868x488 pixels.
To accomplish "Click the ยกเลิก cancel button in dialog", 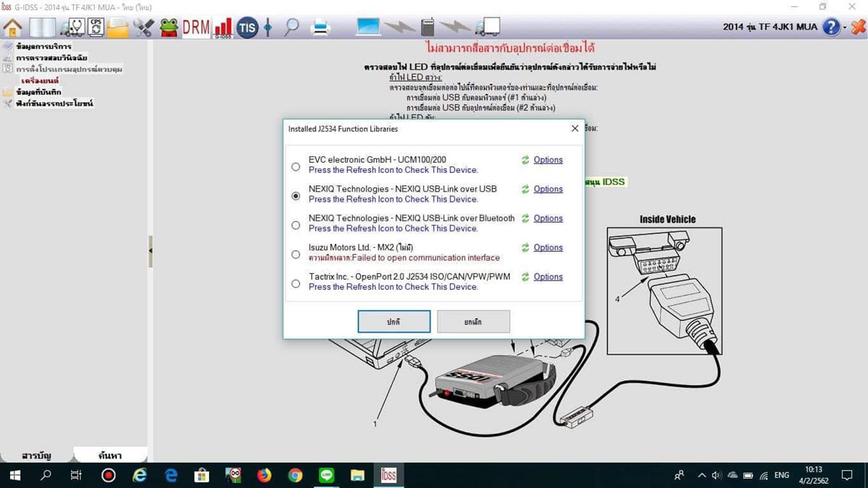I will (474, 322).
